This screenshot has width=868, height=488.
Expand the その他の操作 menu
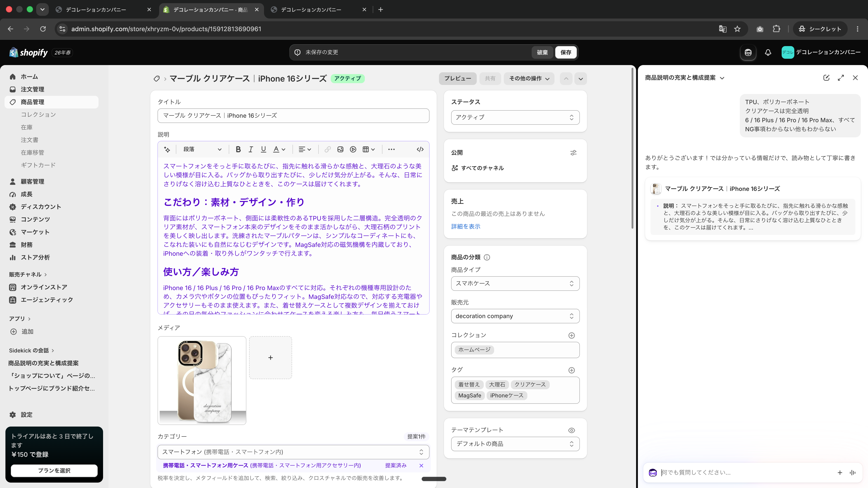point(529,78)
